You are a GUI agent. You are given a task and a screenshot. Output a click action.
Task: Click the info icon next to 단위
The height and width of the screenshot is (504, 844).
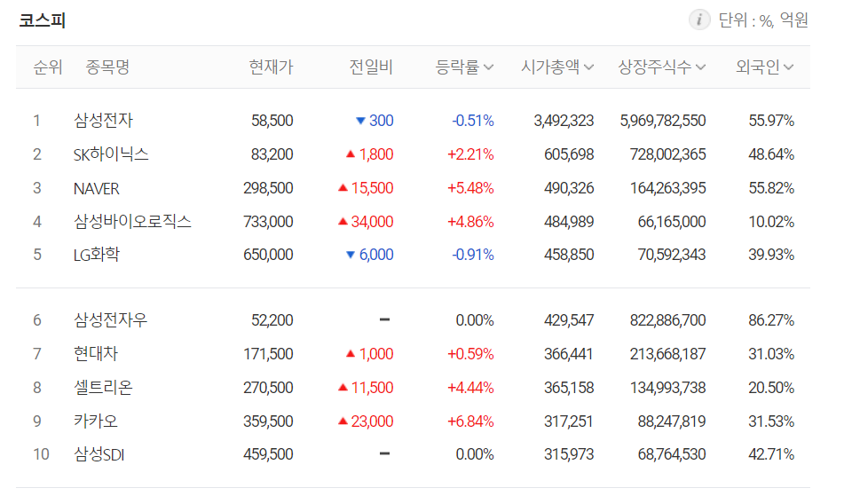coord(699,20)
